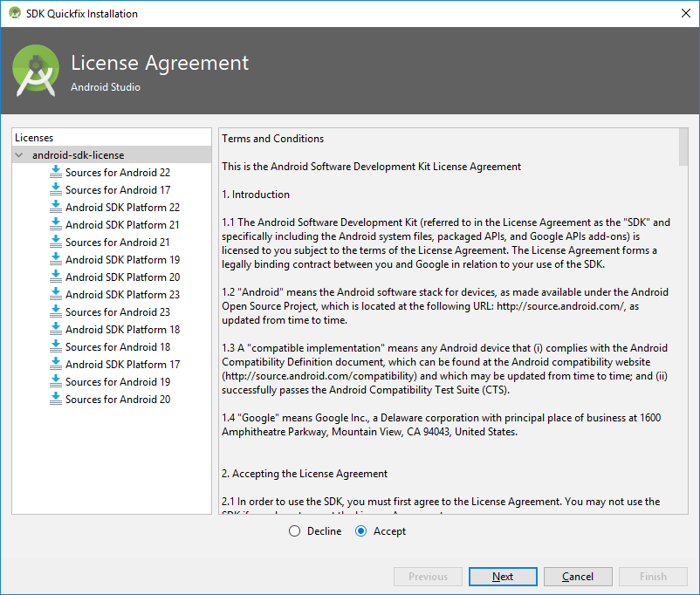Select Android SDK Platform 21 in license list
The width and height of the screenshot is (700, 595).
click(122, 225)
